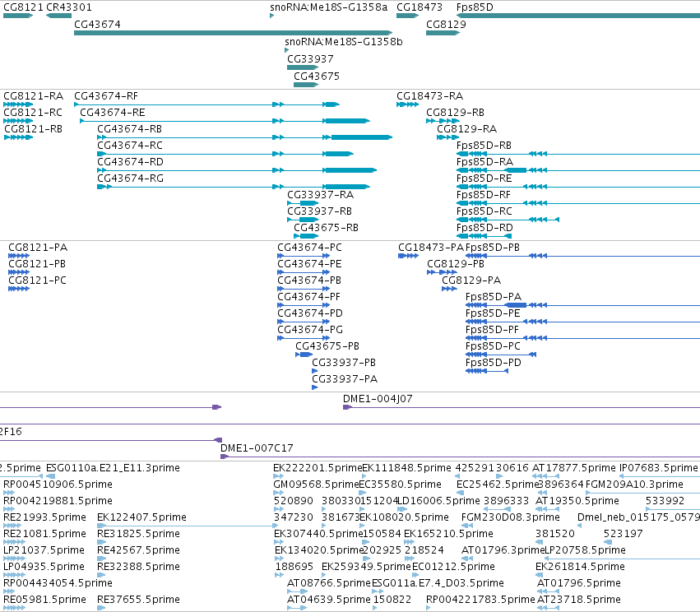This screenshot has height=612, width=700.
Task: Select protein CG43674-PB
Action: point(309,280)
